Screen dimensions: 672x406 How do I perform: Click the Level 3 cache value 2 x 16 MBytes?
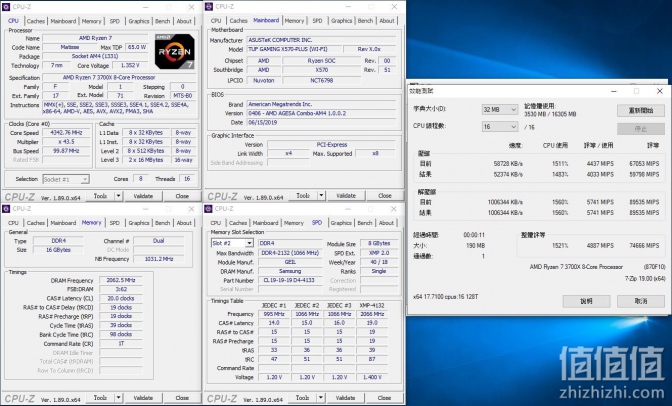click(x=146, y=160)
